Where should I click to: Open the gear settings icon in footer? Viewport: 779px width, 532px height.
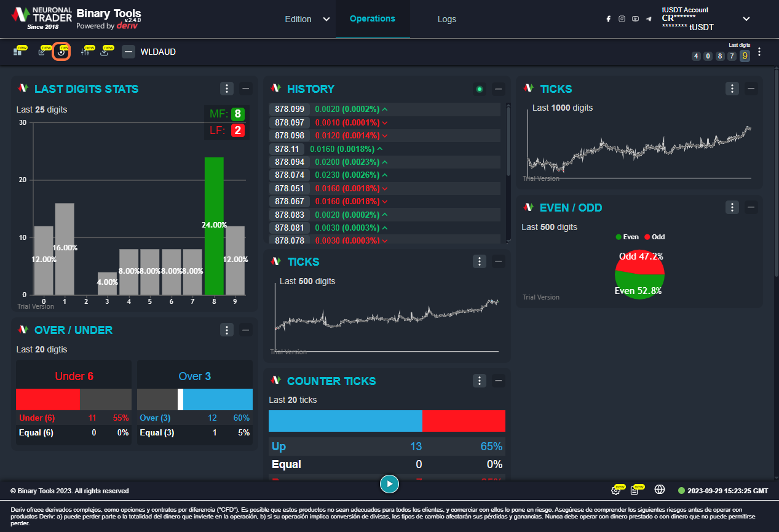point(615,490)
